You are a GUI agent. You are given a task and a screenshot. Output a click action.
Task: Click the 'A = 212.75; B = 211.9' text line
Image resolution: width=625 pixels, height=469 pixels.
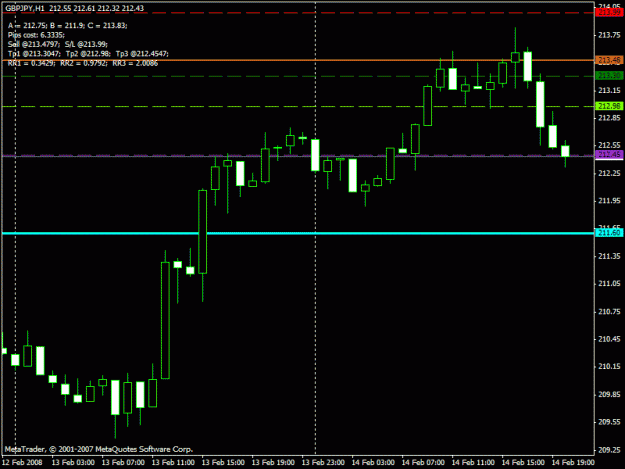tap(67, 26)
